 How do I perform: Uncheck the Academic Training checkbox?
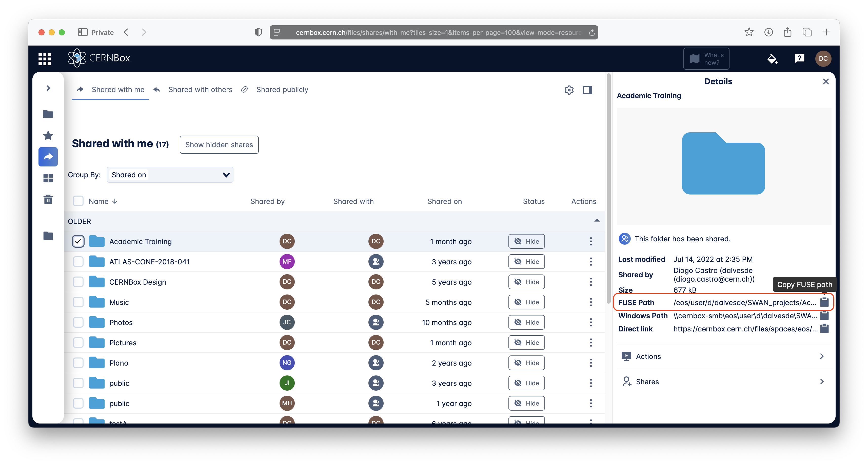coord(78,241)
